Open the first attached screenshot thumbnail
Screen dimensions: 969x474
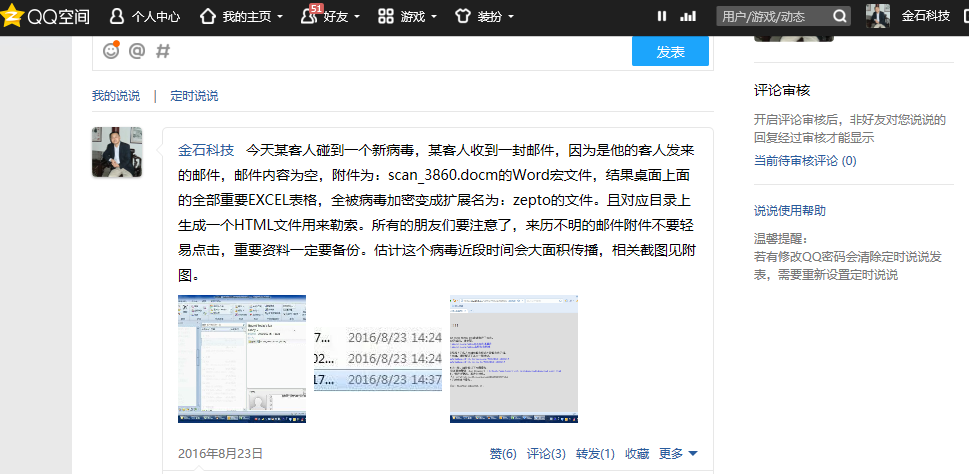click(x=242, y=359)
